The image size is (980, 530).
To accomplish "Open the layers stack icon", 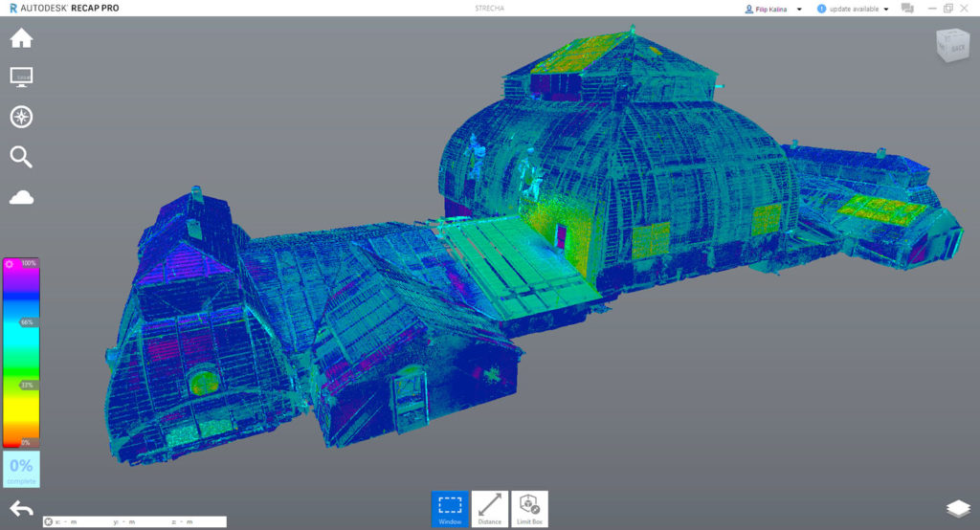I will [958, 508].
